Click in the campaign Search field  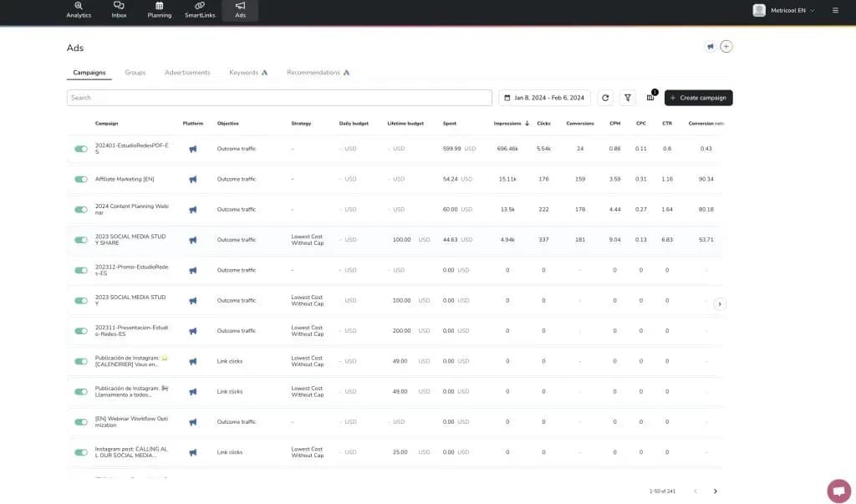(x=279, y=98)
